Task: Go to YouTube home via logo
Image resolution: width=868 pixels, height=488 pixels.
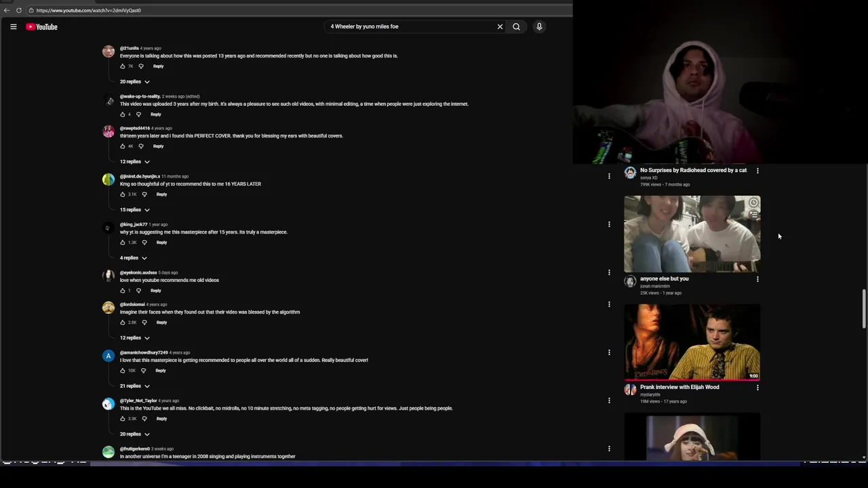Action: click(x=41, y=26)
